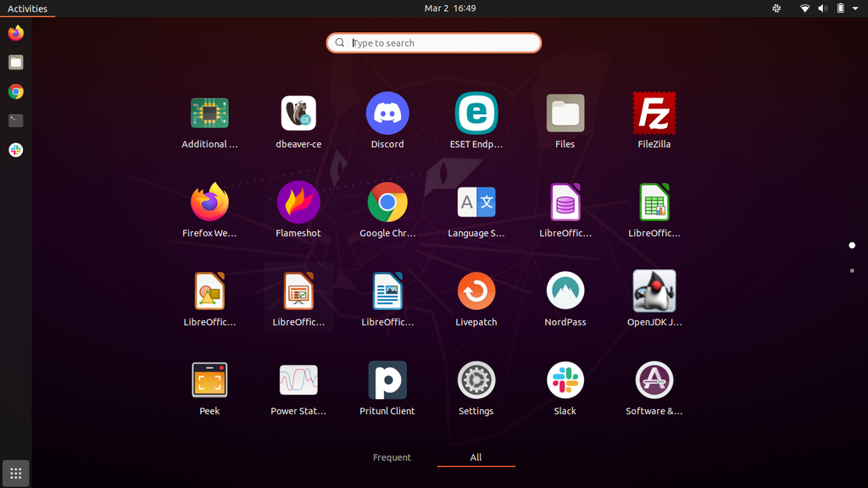Open NordPass password manager
The image size is (868, 488).
(x=565, y=291)
